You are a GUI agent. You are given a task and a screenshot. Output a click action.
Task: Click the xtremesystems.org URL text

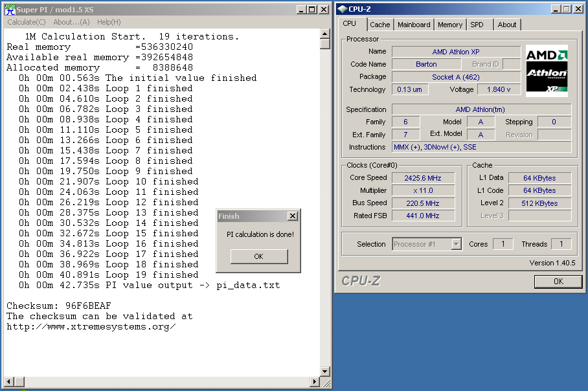91,327
